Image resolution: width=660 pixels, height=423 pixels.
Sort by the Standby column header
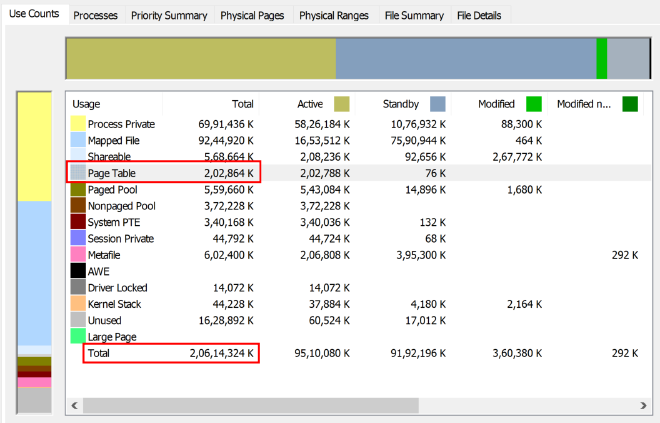(x=400, y=104)
